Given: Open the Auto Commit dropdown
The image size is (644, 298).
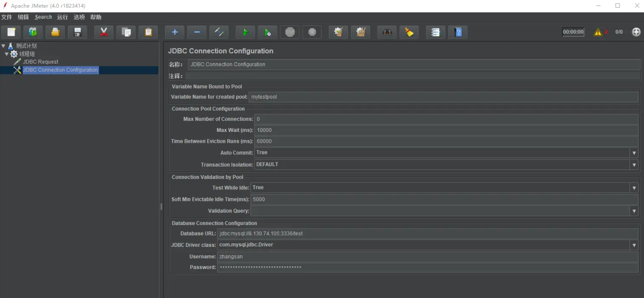Looking at the screenshot, I should click(x=634, y=153).
